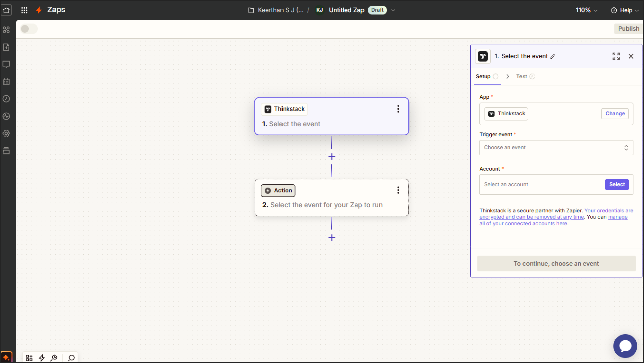Click the lightning bolt icon in bottom toolbar
This screenshot has width=644, height=363.
(x=42, y=358)
